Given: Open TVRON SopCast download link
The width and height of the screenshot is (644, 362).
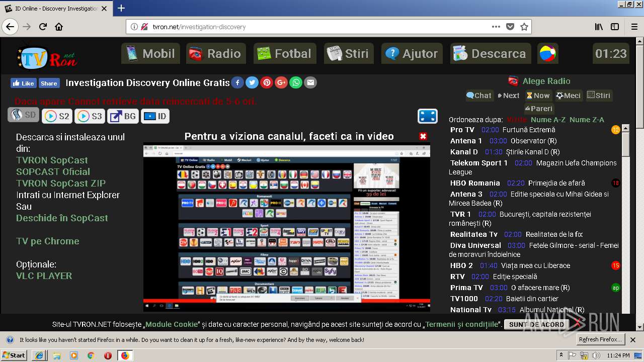Looking at the screenshot, I should pyautogui.click(x=52, y=160).
